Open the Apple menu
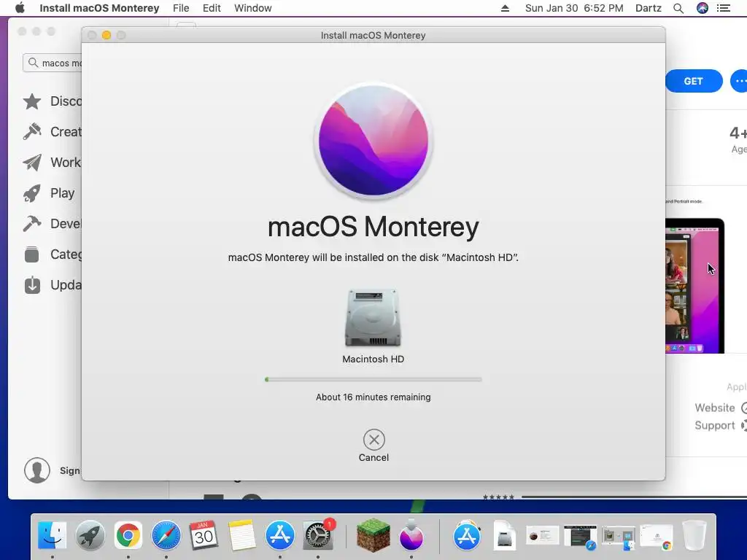Image resolution: width=747 pixels, height=560 pixels. pyautogui.click(x=20, y=8)
